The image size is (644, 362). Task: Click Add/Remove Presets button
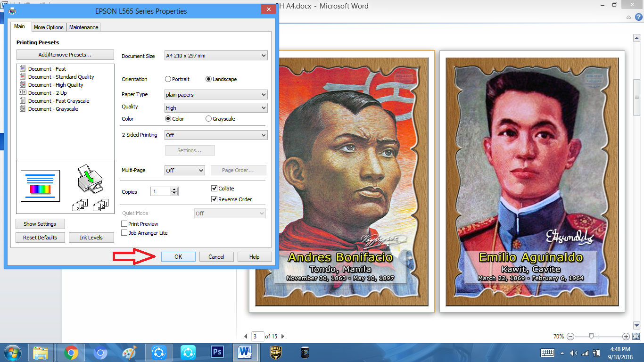(65, 55)
